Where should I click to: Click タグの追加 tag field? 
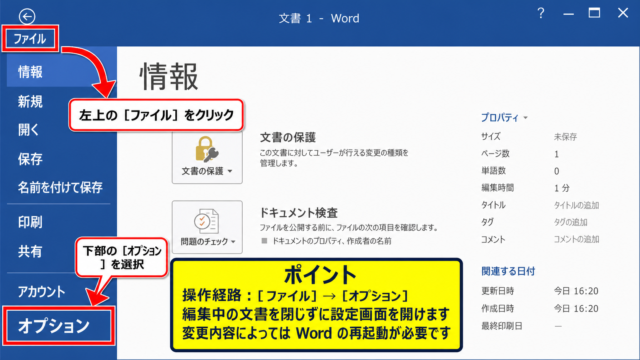pyautogui.click(x=571, y=222)
